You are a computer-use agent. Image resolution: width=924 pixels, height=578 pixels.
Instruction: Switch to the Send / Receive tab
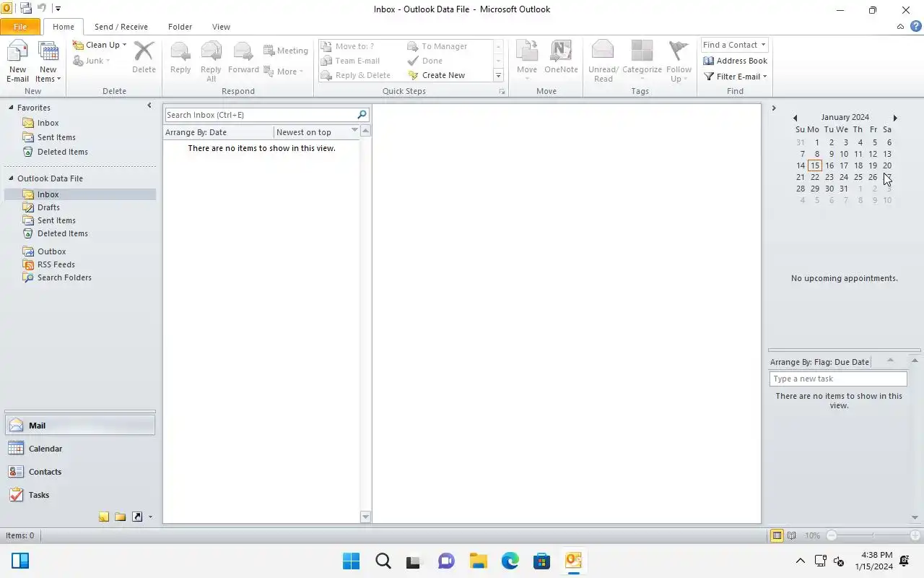point(121,27)
